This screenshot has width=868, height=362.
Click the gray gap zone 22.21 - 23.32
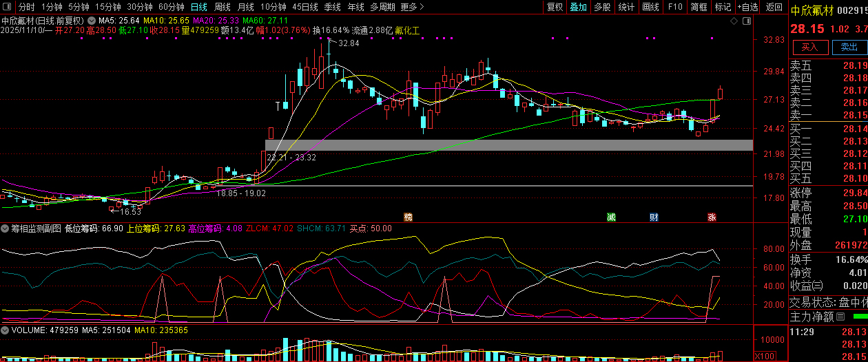click(509, 145)
